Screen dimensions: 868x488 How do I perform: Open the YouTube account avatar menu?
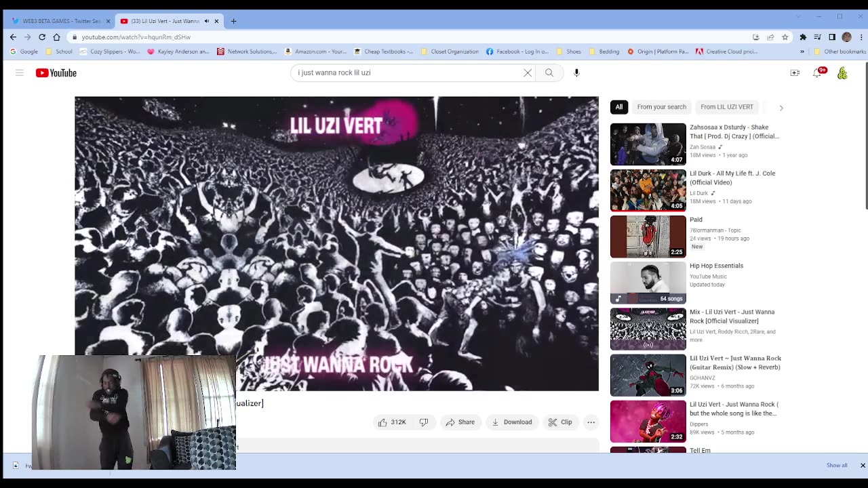pos(842,73)
